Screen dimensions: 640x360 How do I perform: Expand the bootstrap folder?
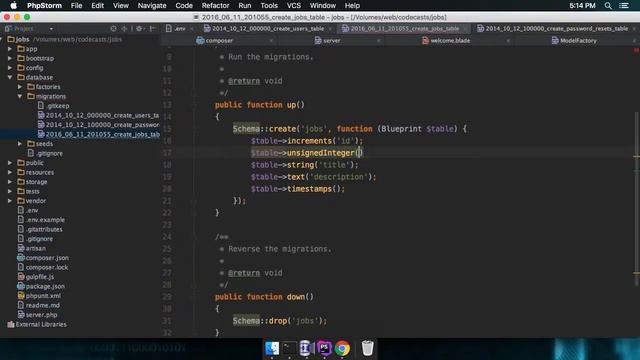(10, 58)
